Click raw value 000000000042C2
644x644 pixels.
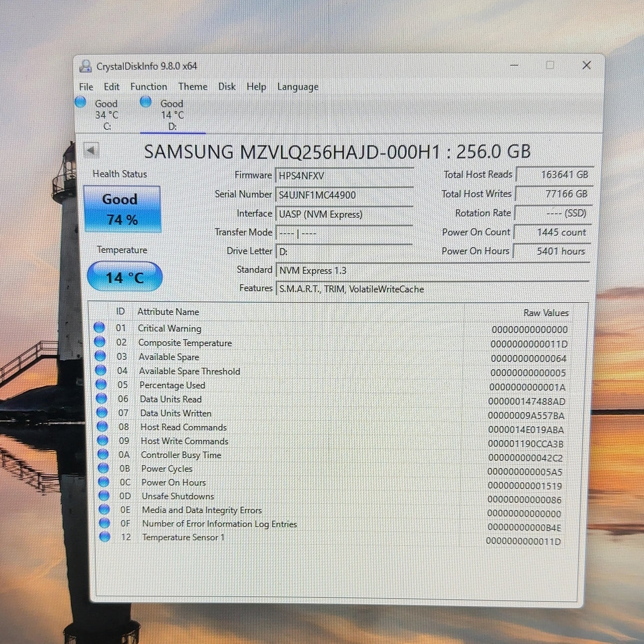pyautogui.click(x=525, y=458)
